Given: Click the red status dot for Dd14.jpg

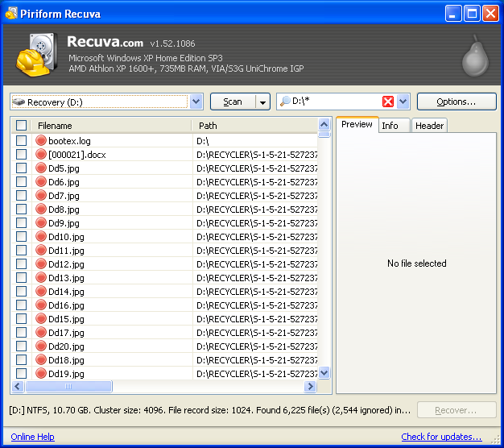Looking at the screenshot, I should pyautogui.click(x=41, y=291).
